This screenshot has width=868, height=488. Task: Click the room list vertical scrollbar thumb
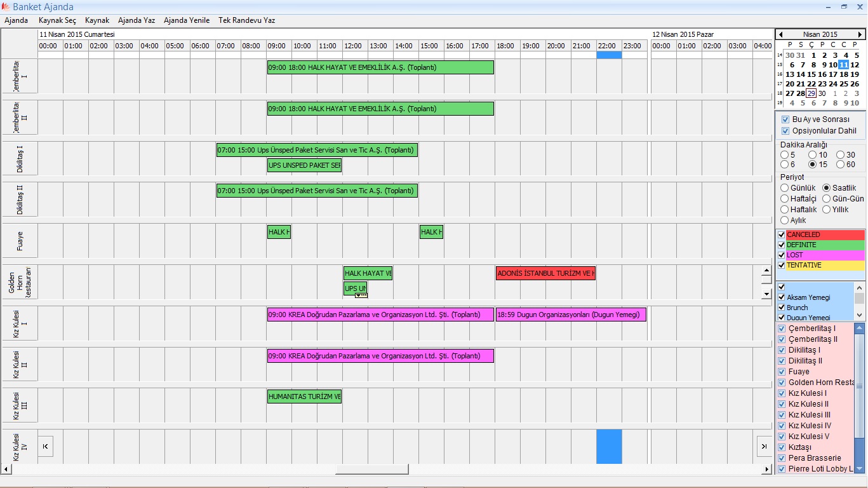pos(859,385)
